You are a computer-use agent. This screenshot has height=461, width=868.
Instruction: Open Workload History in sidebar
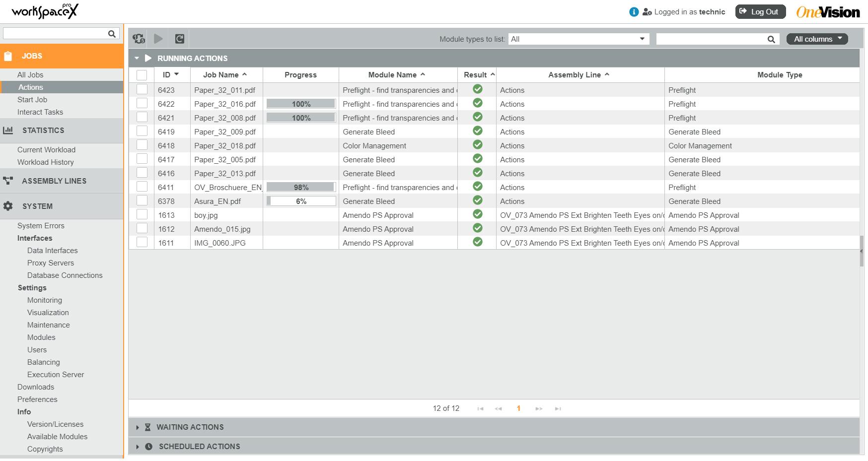tap(46, 162)
